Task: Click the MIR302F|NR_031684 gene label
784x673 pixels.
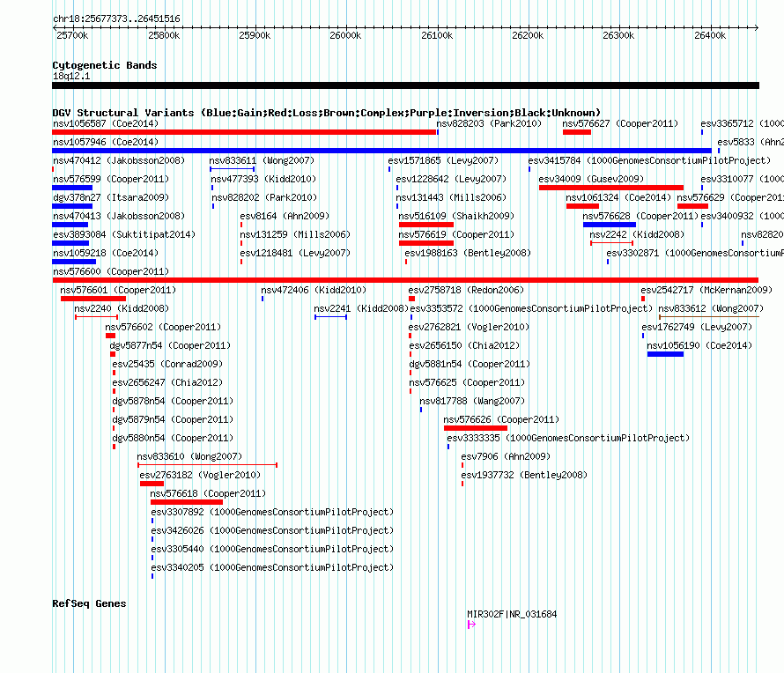Action: [512, 614]
